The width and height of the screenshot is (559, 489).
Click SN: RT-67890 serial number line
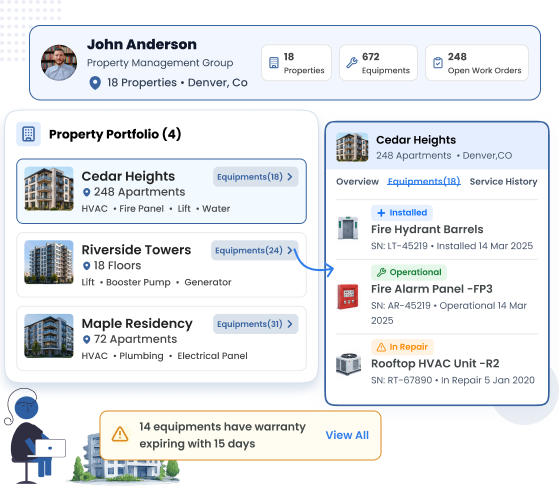point(453,380)
